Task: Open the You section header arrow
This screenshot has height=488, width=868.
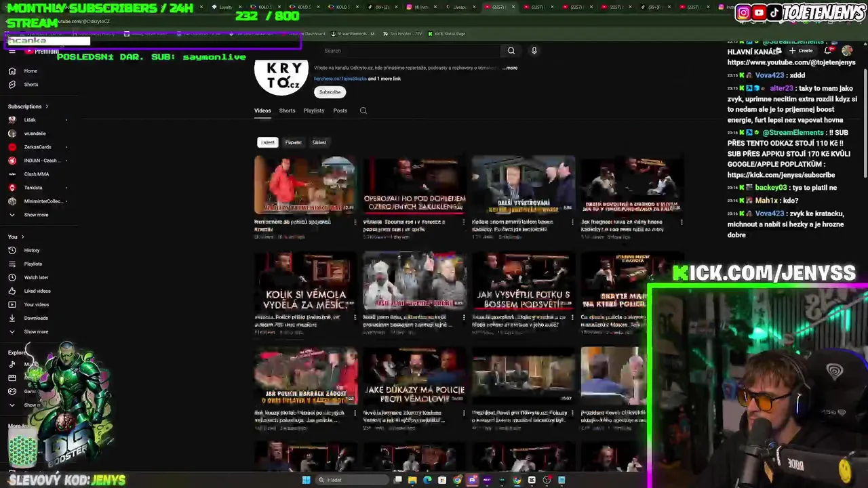Action: [x=22, y=237]
